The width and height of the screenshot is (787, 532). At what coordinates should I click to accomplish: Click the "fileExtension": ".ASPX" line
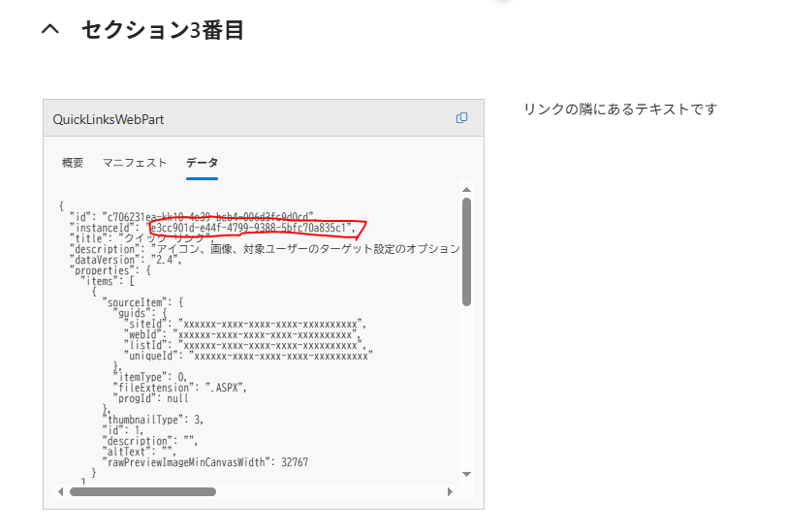tap(181, 388)
